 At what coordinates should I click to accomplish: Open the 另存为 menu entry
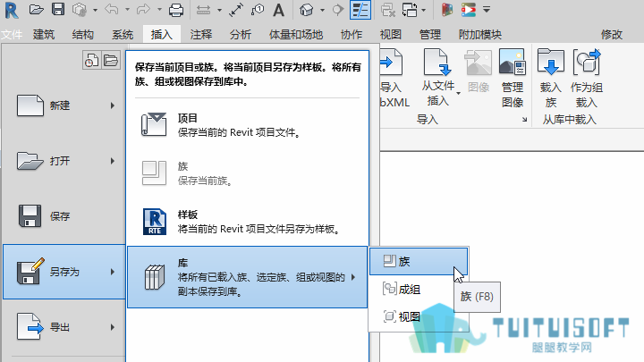[64, 272]
